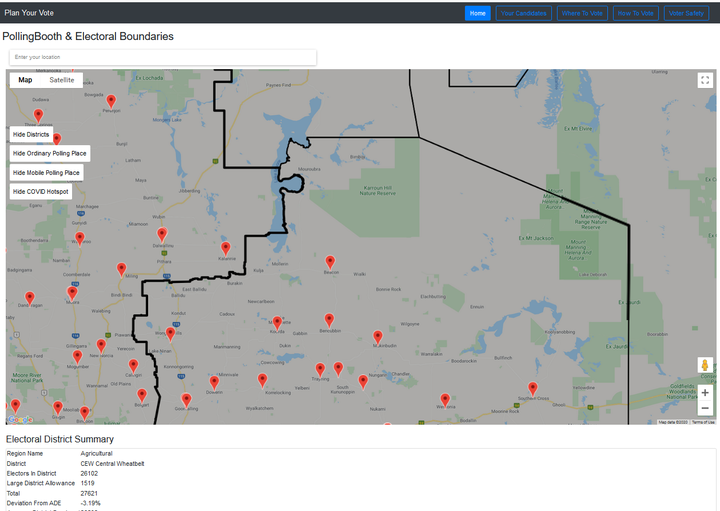Zoom in on the map

(705, 392)
